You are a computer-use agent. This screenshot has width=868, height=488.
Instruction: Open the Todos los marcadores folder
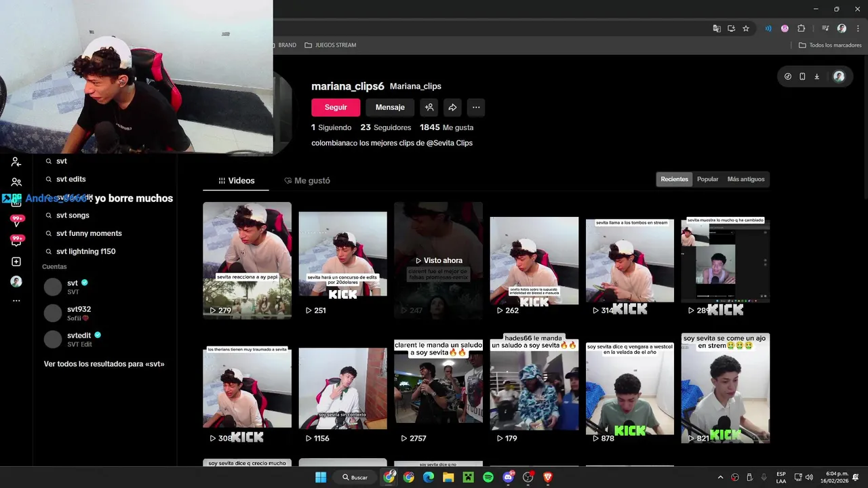[x=830, y=45]
